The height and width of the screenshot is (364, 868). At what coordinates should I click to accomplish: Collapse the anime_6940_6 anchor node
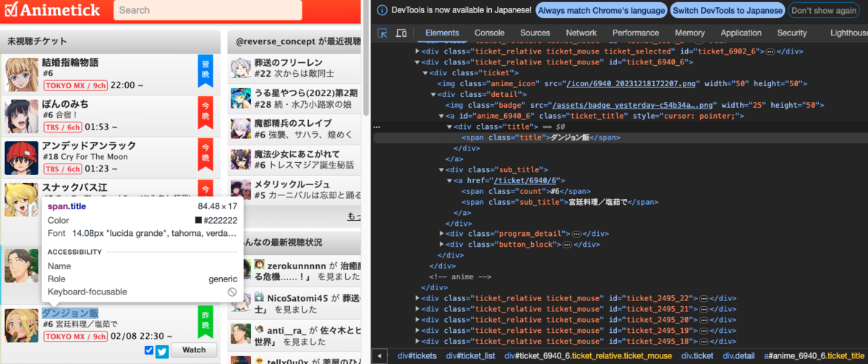tap(442, 116)
